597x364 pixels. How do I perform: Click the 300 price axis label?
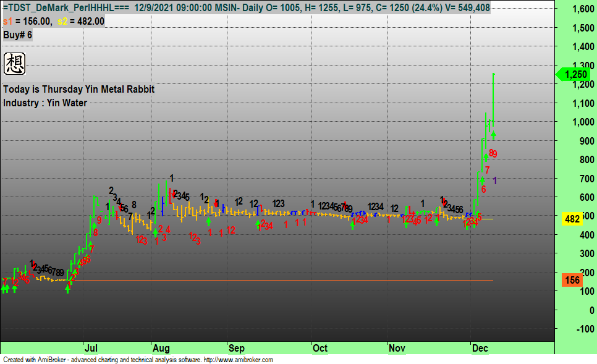[x=586, y=253]
